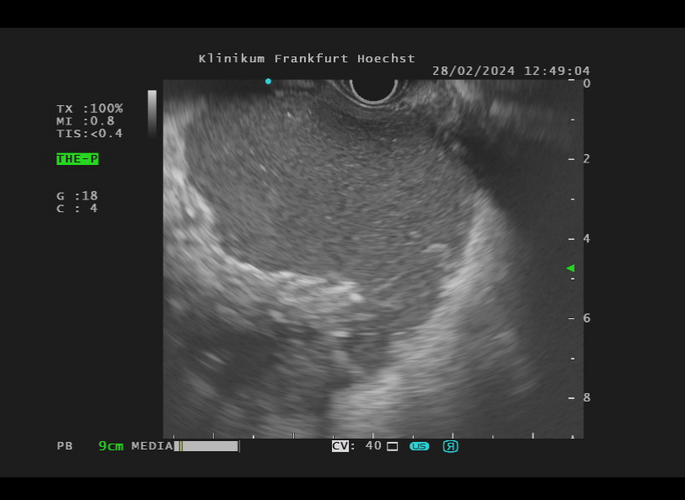
Task: Click the mirrored R orientation icon
Action: (450, 446)
